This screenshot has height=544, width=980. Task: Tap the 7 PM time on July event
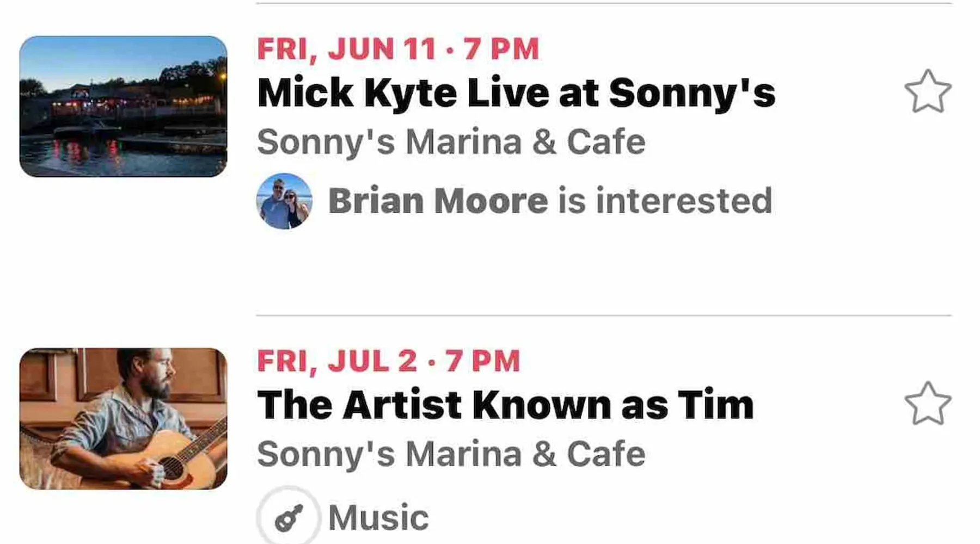(x=482, y=361)
